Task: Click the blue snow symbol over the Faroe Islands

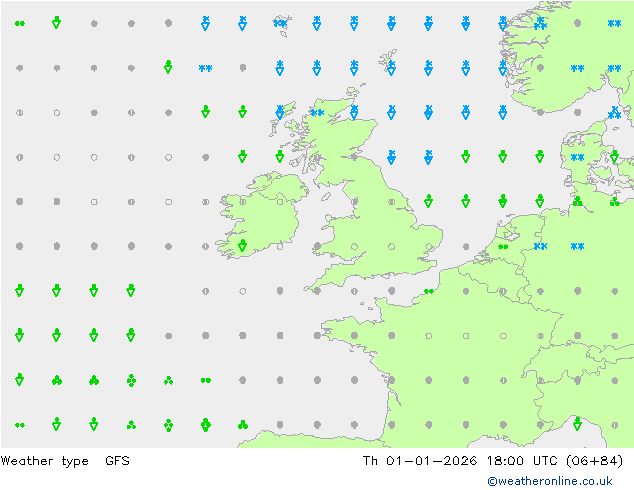Action: click(x=280, y=23)
